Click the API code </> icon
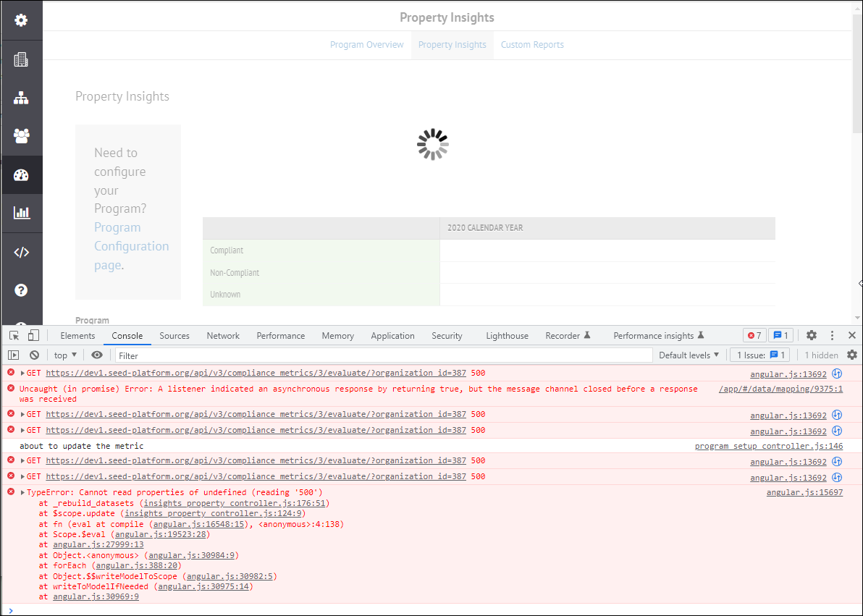This screenshot has height=616, width=863. click(21, 251)
